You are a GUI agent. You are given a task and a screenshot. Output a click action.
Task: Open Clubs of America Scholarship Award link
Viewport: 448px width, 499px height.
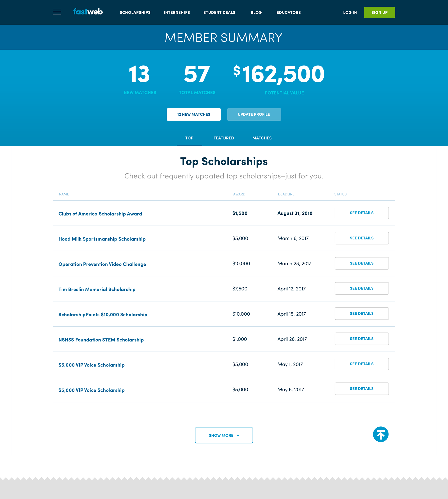click(100, 214)
